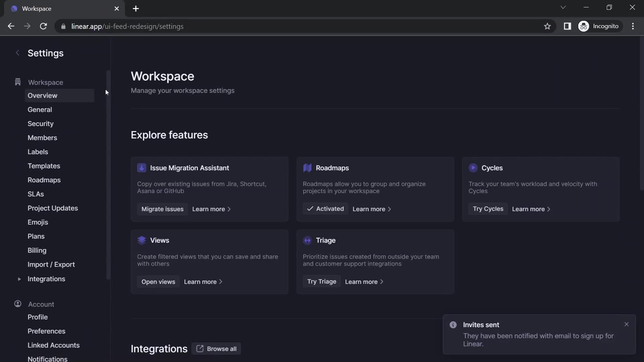Bookmark this page with the star icon
This screenshot has width=644, height=362.
pyautogui.click(x=547, y=26)
